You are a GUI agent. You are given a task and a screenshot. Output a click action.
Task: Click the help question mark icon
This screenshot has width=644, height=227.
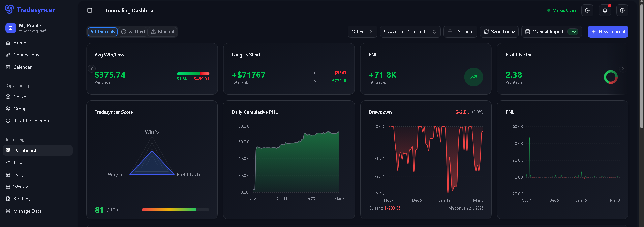coord(622,10)
